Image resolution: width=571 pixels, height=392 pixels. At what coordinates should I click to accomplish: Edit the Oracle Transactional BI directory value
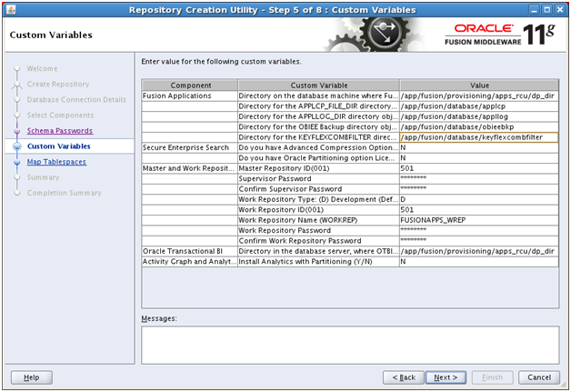479,251
